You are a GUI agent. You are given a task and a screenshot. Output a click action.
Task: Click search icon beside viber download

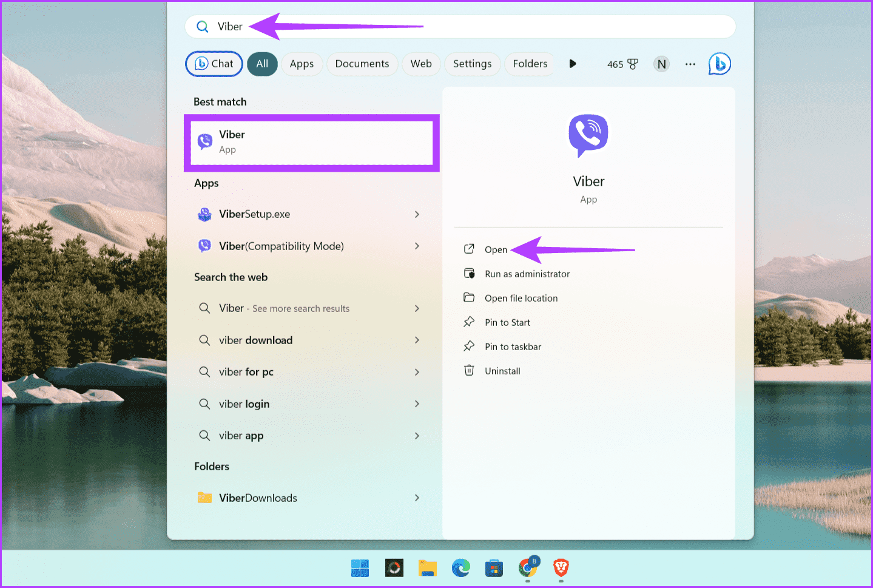coord(204,340)
